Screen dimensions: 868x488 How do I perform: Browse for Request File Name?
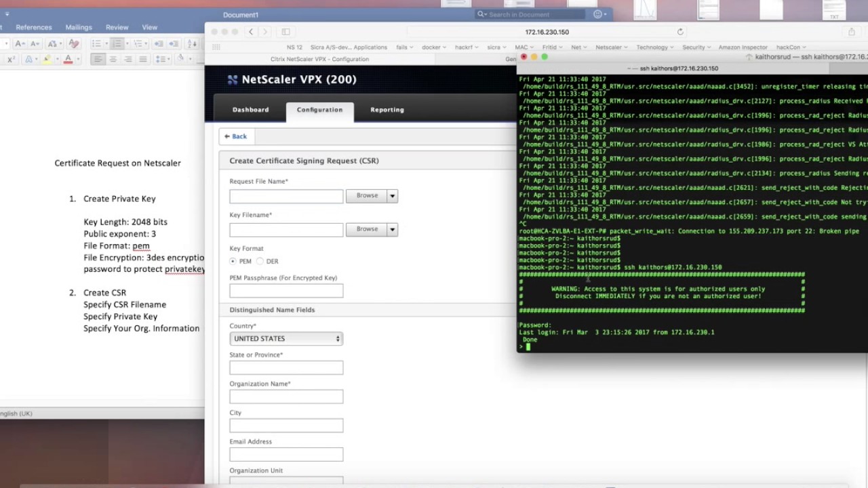pos(367,196)
